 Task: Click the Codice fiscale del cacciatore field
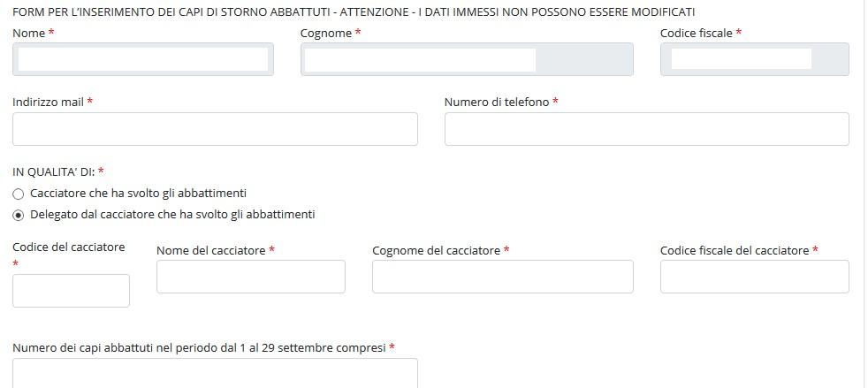[755, 277]
